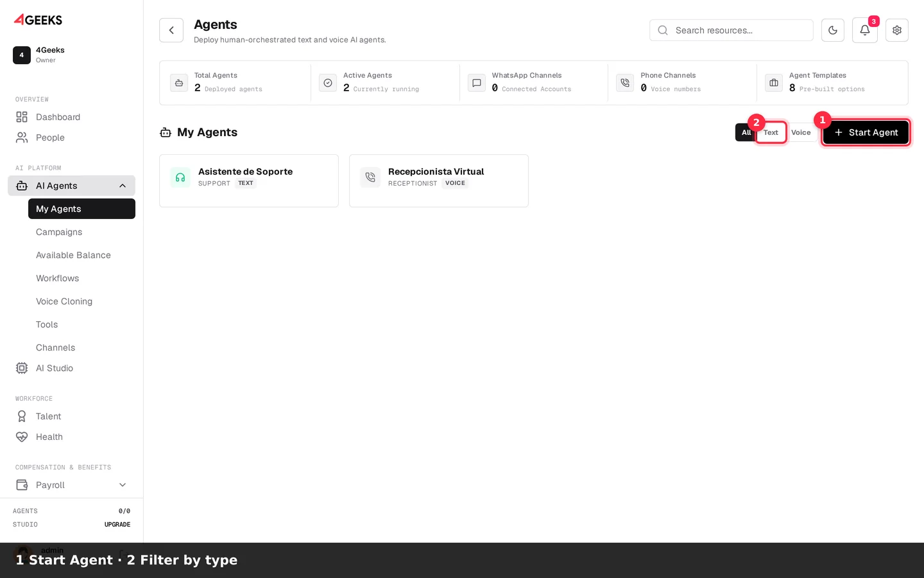Open Channels in the sidebar

coord(81,347)
